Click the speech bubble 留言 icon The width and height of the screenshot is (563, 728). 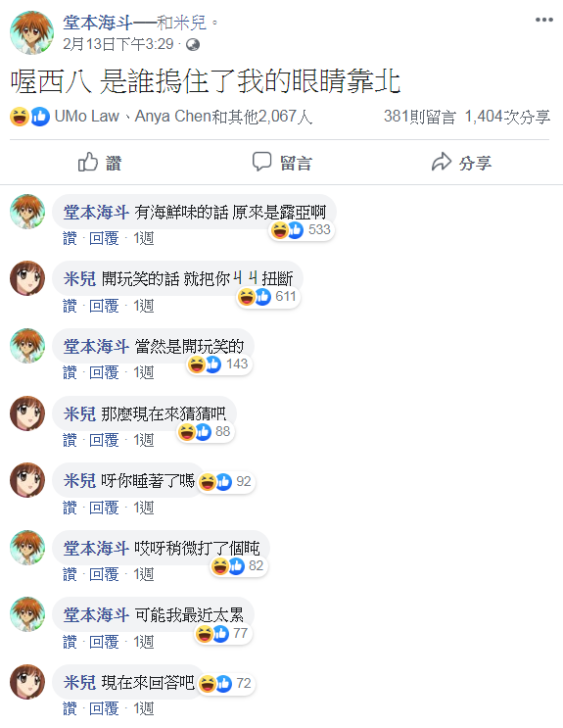261,162
